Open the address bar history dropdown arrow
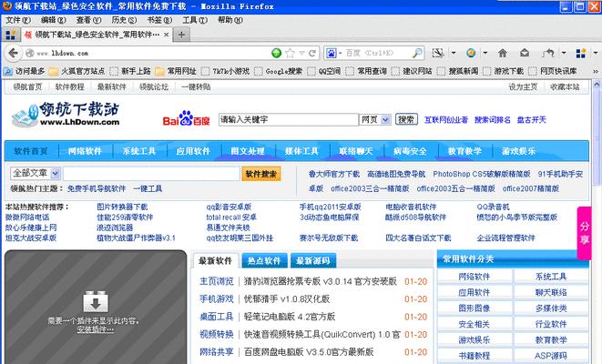602x364 pixels. point(301,54)
